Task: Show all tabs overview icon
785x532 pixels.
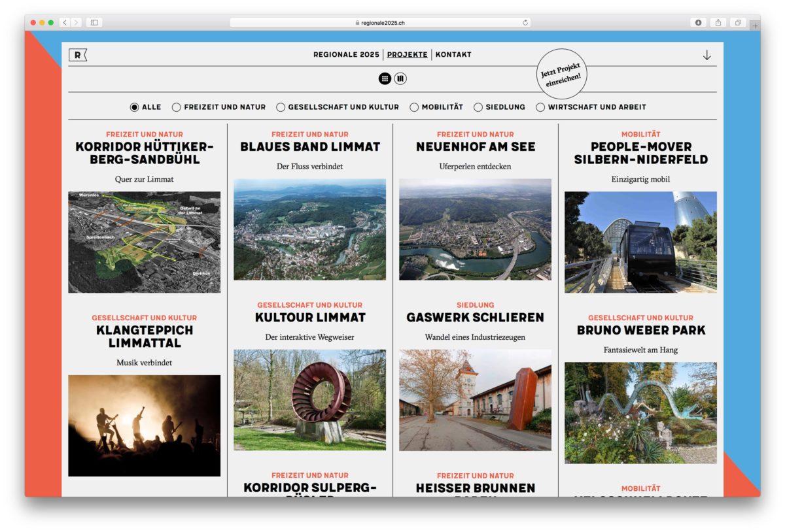Action: (737, 22)
